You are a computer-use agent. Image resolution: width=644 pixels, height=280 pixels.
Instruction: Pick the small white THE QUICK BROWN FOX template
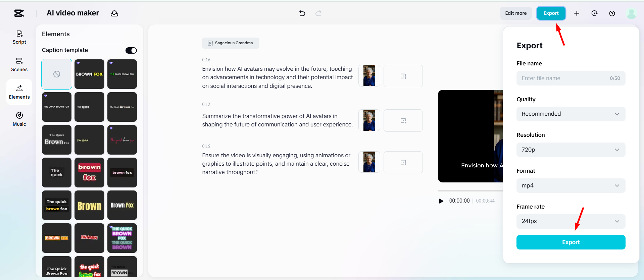click(x=57, y=107)
